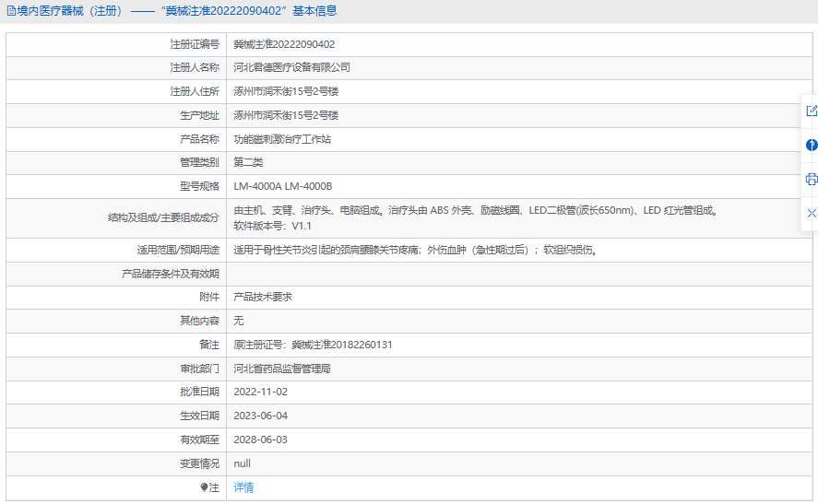Click the document icon before page title
The width and height of the screenshot is (818, 504).
pos(11,11)
